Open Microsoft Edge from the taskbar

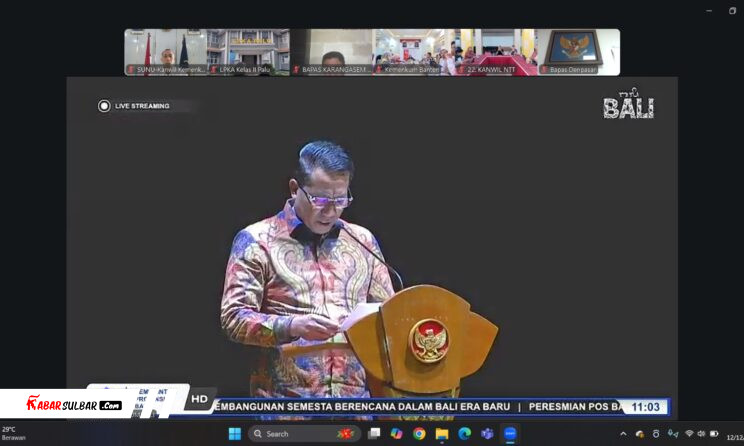464,434
